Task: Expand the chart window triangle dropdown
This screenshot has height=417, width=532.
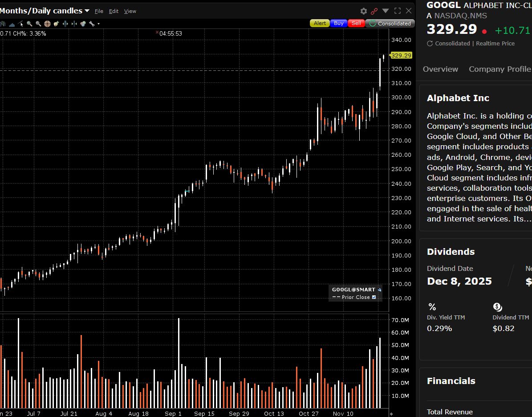Action: pos(386,11)
